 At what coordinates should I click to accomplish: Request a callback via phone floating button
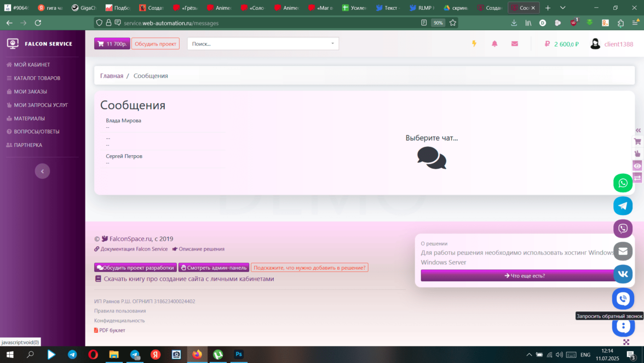pos(623,299)
